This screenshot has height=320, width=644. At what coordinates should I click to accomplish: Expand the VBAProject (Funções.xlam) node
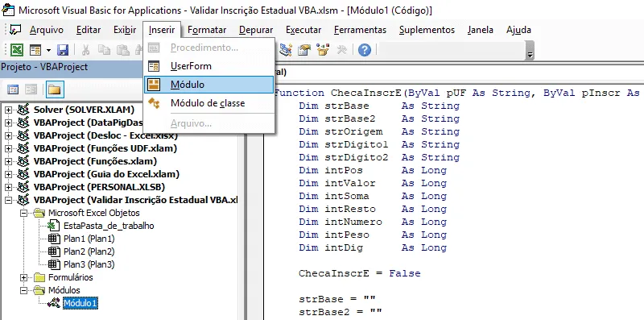pos(9,161)
